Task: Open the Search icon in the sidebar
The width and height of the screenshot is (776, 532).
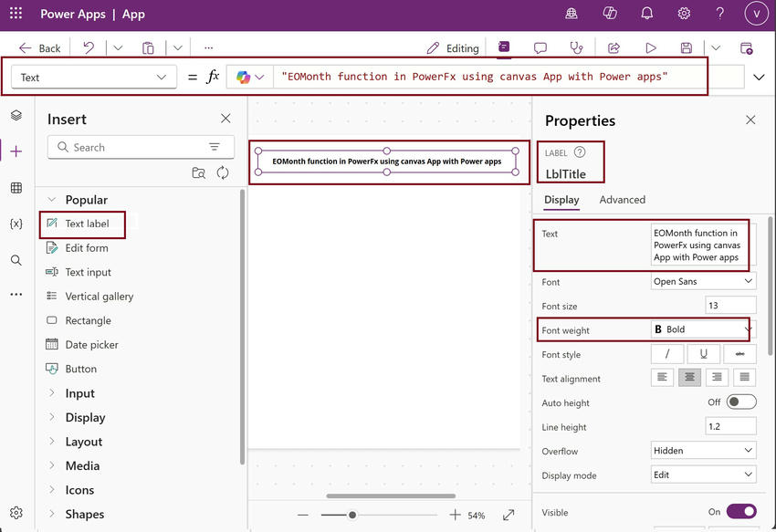Action: (16, 260)
